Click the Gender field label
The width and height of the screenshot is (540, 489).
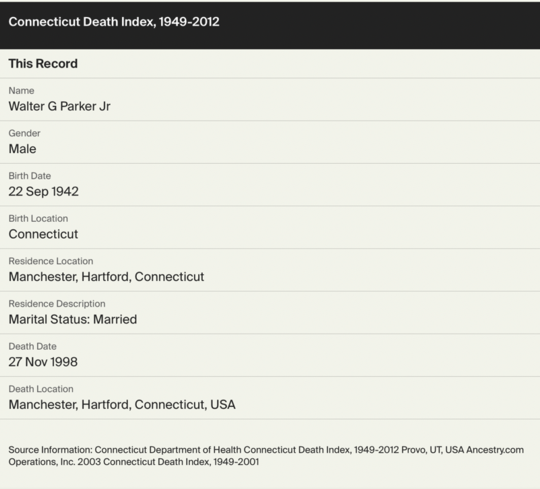pos(24,133)
